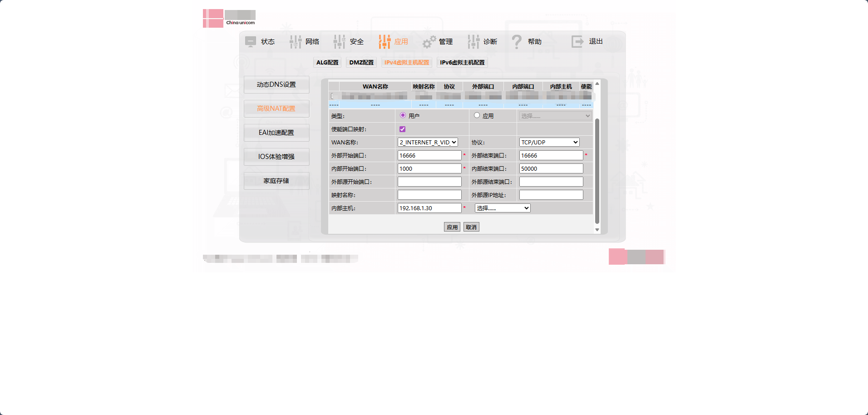
Task: Click the 映射名称 input field
Action: 429,195
